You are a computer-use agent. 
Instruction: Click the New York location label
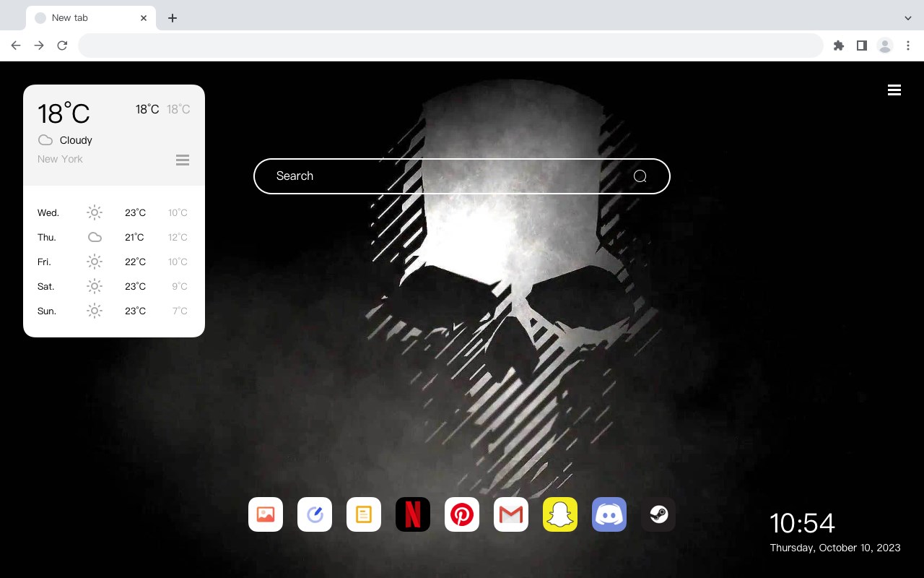point(60,159)
